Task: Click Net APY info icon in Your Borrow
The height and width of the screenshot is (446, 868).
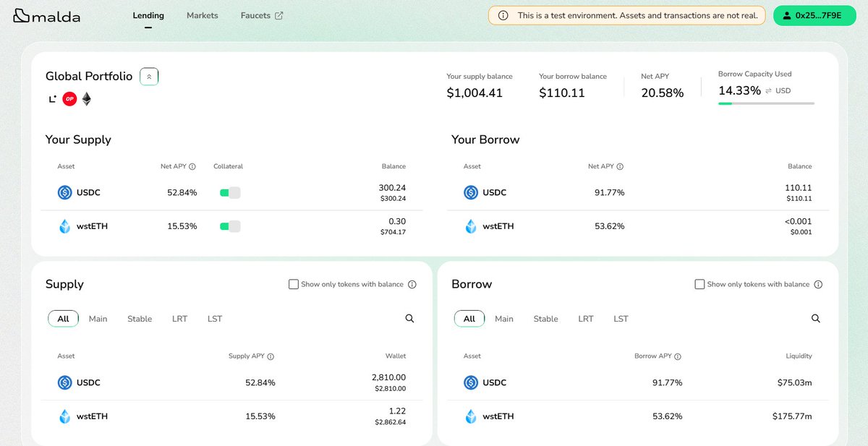Action: pos(620,166)
